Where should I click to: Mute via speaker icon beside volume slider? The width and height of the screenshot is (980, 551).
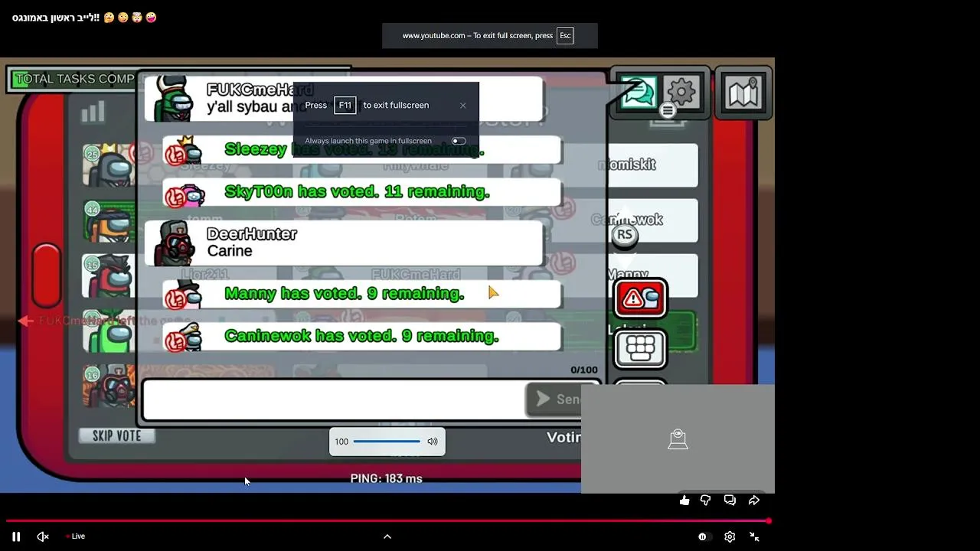pos(433,442)
